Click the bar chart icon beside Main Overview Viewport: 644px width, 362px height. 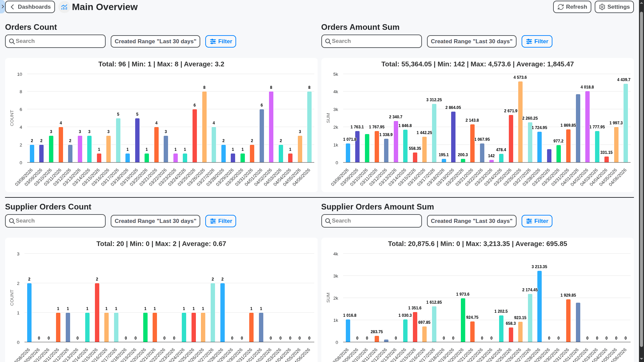coord(64,7)
